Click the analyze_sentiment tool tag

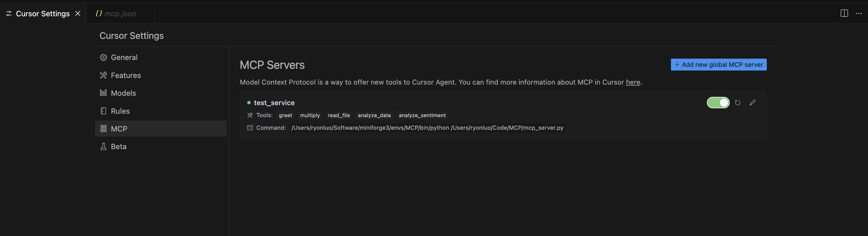(x=422, y=115)
